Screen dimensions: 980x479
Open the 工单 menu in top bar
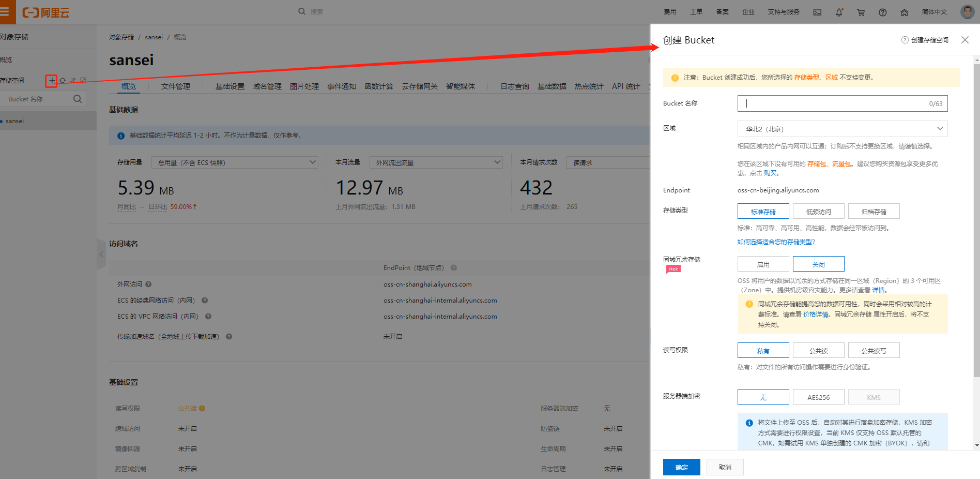tap(696, 12)
